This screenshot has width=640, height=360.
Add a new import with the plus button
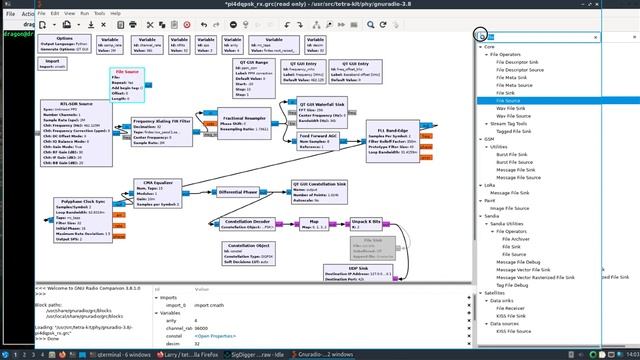469,298
